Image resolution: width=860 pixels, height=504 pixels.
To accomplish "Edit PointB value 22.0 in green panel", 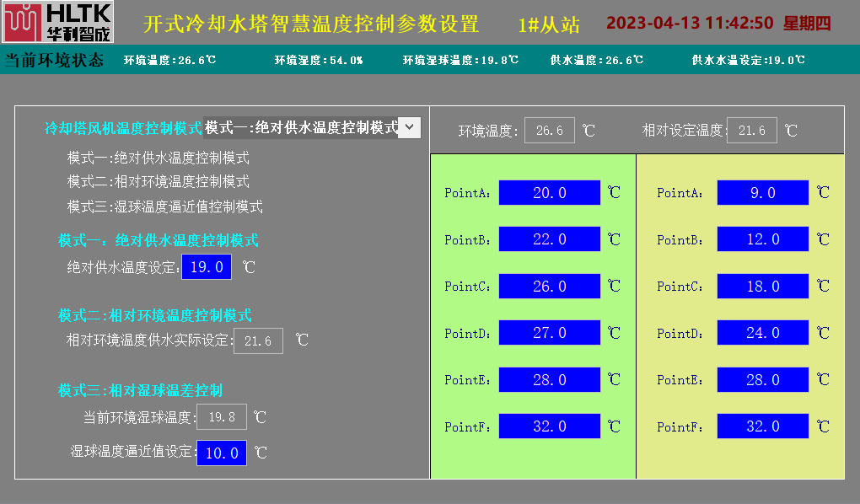I will [550, 239].
